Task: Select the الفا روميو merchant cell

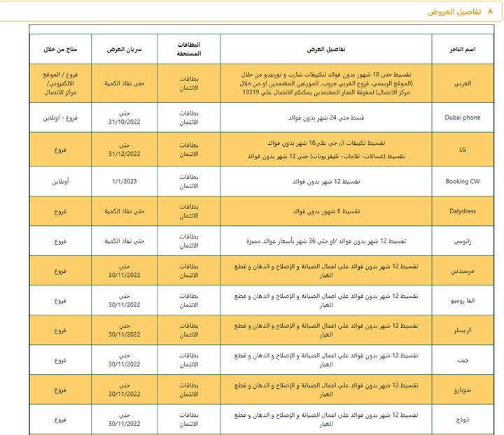Action: click(463, 300)
